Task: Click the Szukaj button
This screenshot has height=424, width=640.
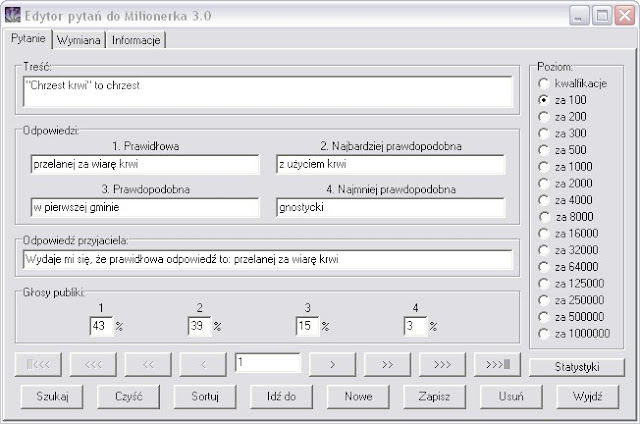Action: tap(52, 396)
